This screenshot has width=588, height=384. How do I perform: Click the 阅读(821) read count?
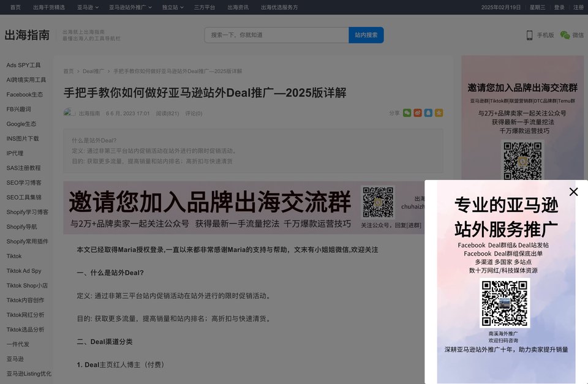click(x=167, y=113)
